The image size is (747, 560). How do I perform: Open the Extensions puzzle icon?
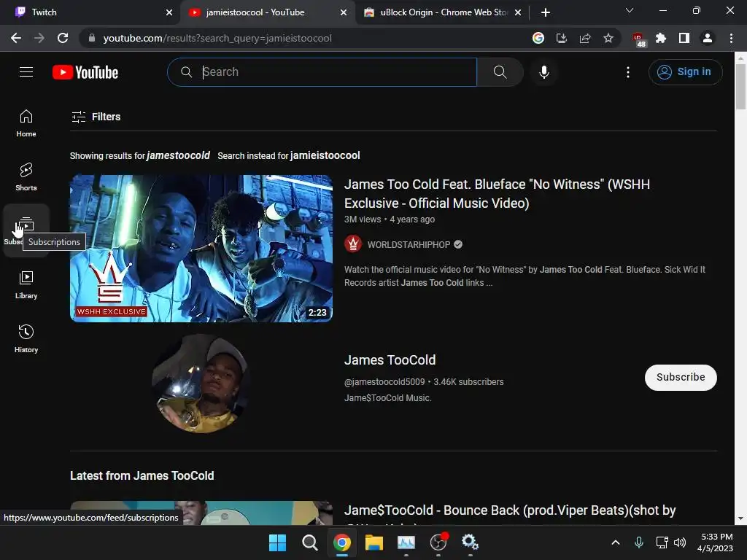click(661, 38)
